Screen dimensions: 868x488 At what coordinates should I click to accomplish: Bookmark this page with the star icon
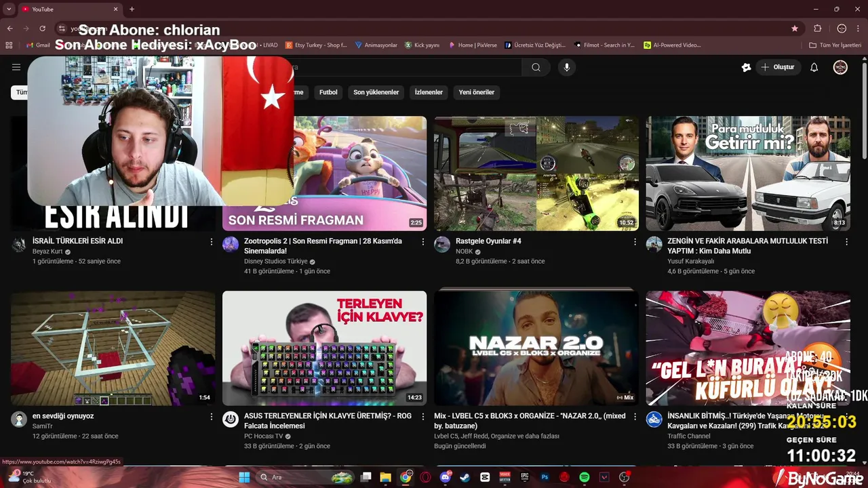tap(795, 28)
